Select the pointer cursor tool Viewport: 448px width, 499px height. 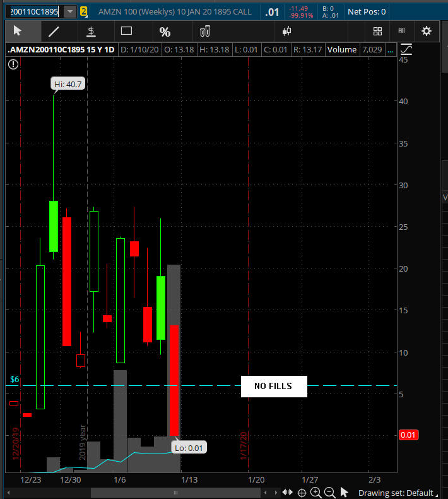point(18,31)
